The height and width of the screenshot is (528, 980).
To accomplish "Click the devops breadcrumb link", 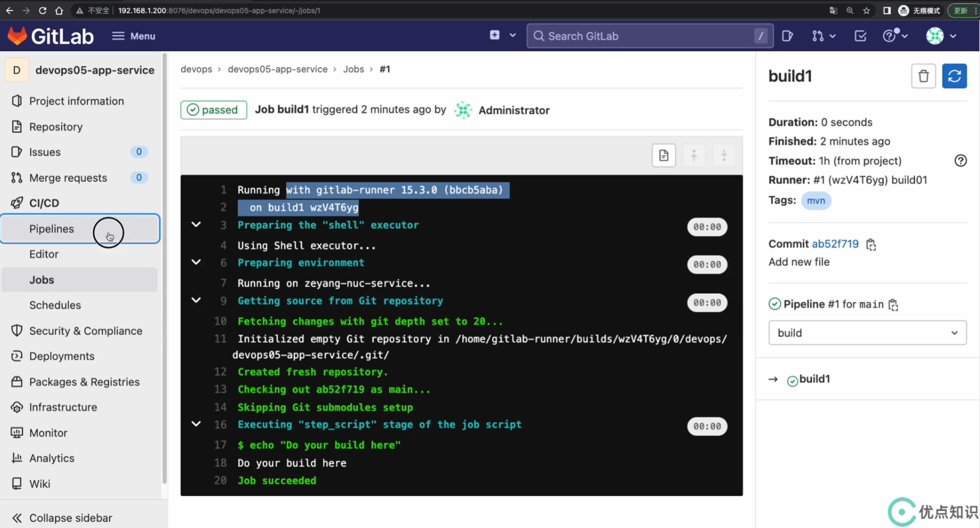I will (x=196, y=69).
